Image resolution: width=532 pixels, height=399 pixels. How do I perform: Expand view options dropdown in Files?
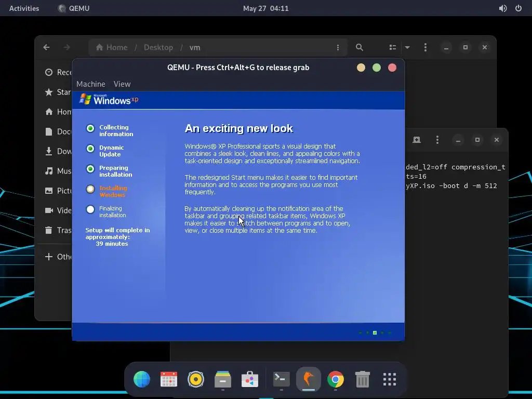click(x=407, y=47)
